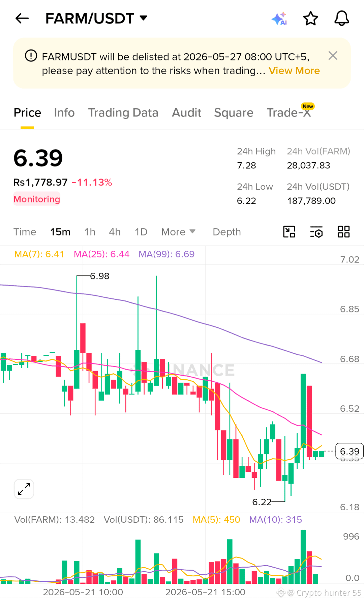Add FARM/USDT to favorites with the star
Image resolution: width=364 pixels, height=601 pixels.
tap(310, 19)
